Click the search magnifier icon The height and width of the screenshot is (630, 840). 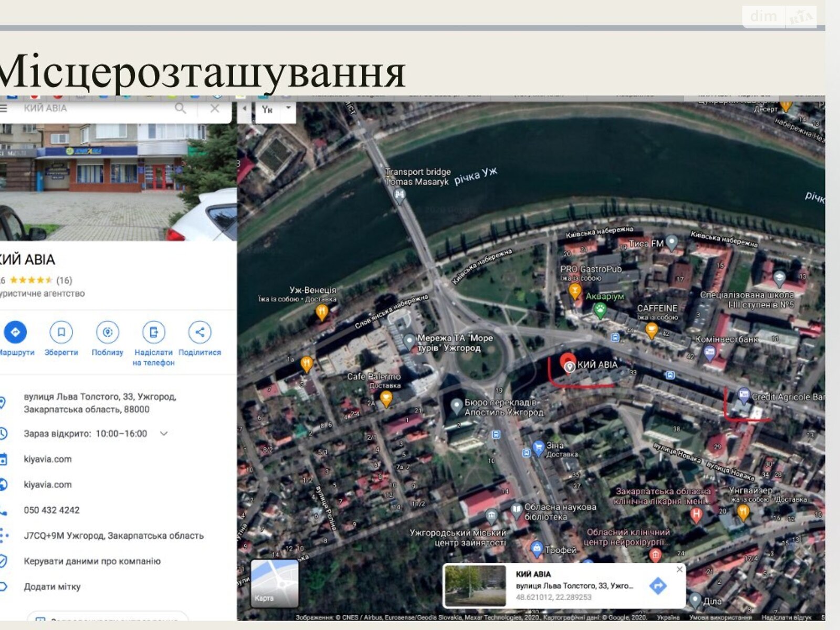pos(181,109)
